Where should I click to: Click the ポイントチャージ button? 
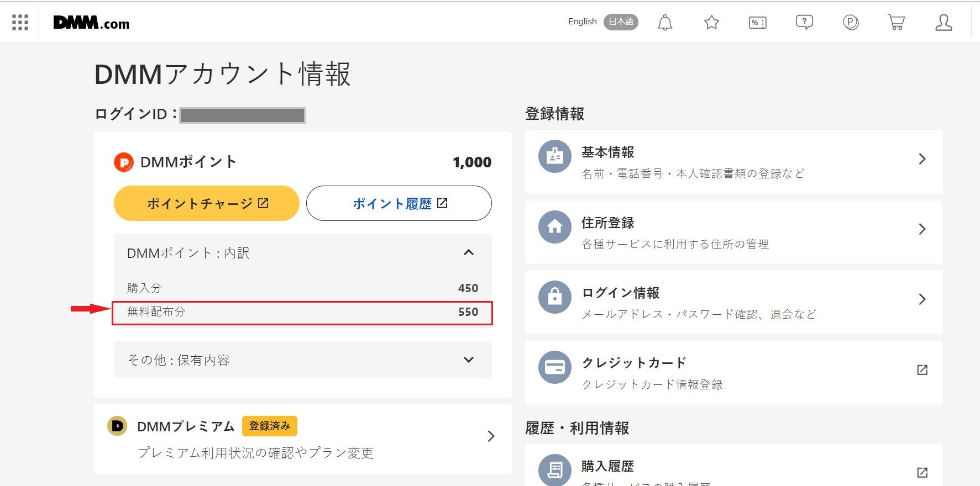[207, 203]
